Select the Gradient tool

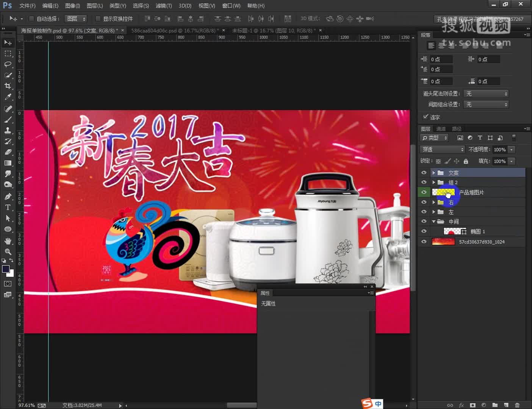(x=8, y=163)
